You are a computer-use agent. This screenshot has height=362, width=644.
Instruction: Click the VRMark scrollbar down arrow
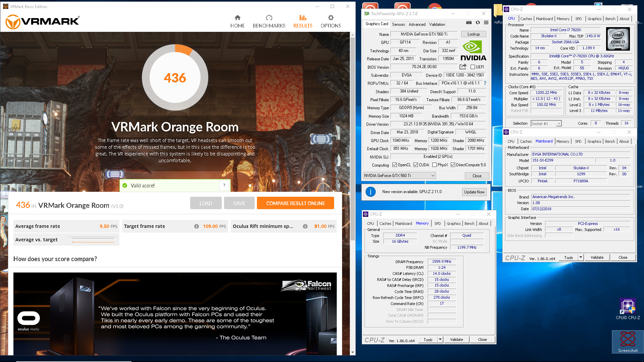352,352
